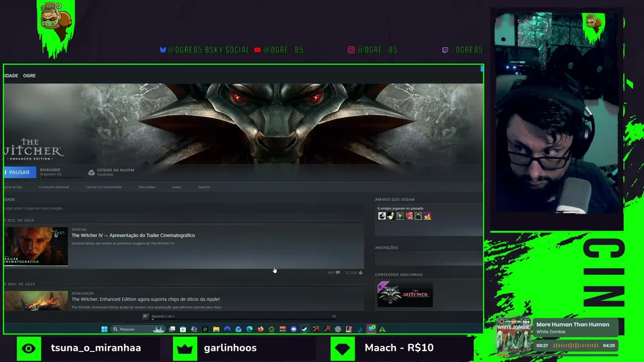This screenshot has width=644, height=362.
Task: Open ChatGPT icon in the taskbar
Action: coord(338,329)
